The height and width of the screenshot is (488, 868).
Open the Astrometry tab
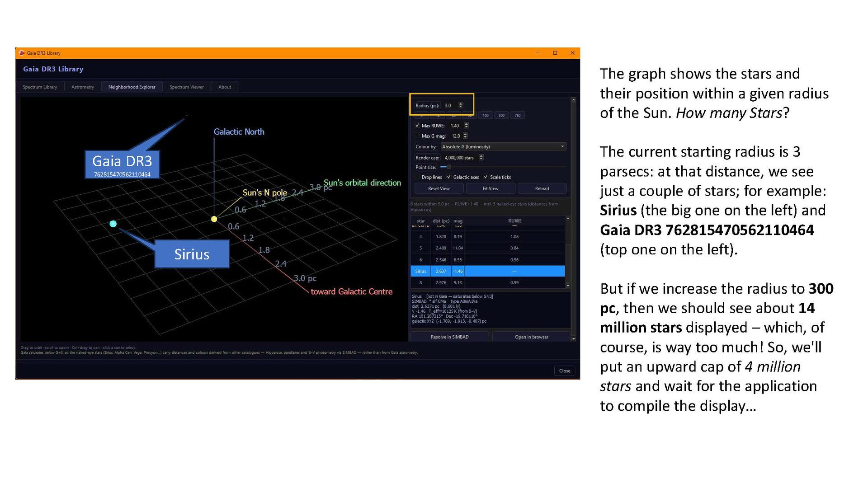[x=83, y=87]
